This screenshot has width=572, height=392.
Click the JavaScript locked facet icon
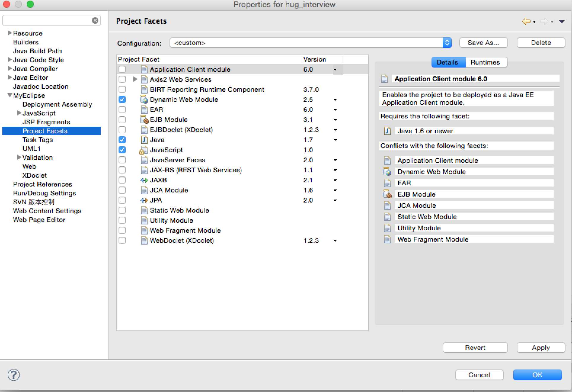pos(143,150)
